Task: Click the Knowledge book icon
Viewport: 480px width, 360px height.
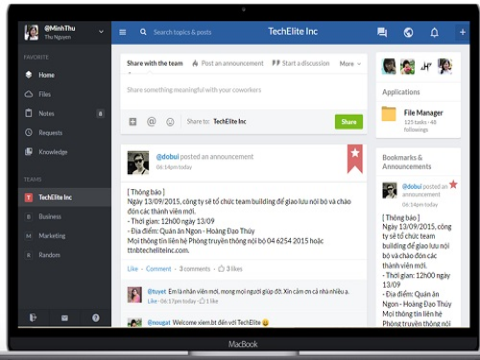Action: [x=29, y=152]
